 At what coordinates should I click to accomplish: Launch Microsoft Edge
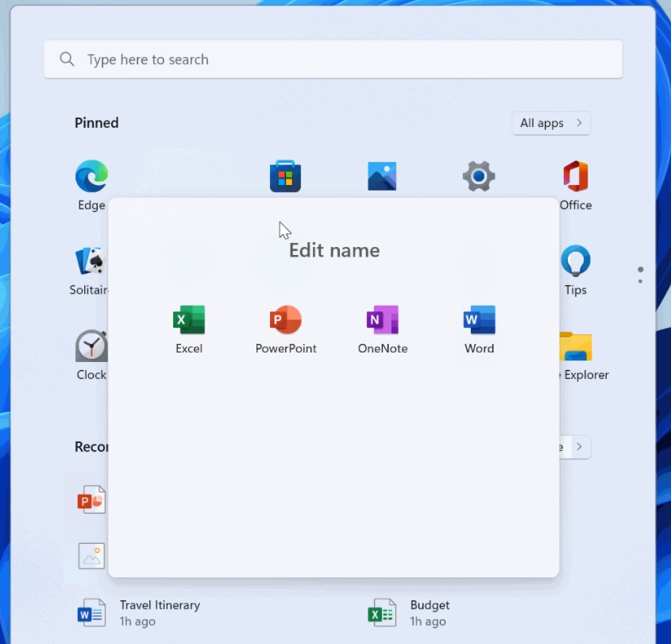point(91,175)
